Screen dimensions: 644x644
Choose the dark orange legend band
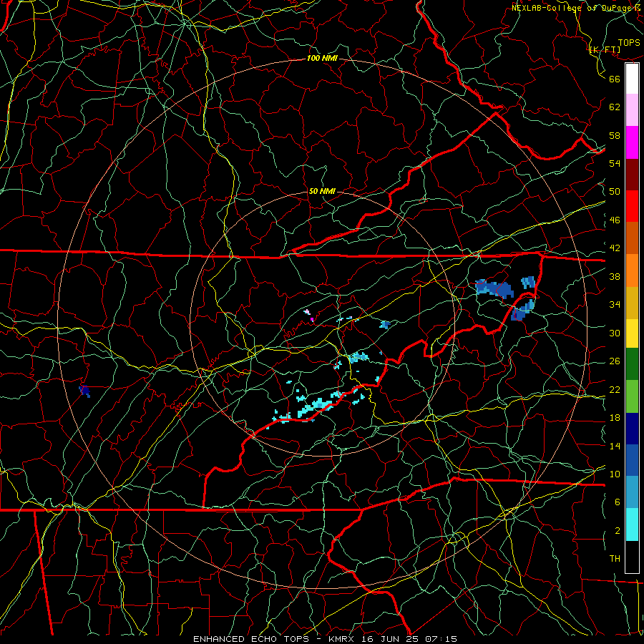(x=632, y=238)
